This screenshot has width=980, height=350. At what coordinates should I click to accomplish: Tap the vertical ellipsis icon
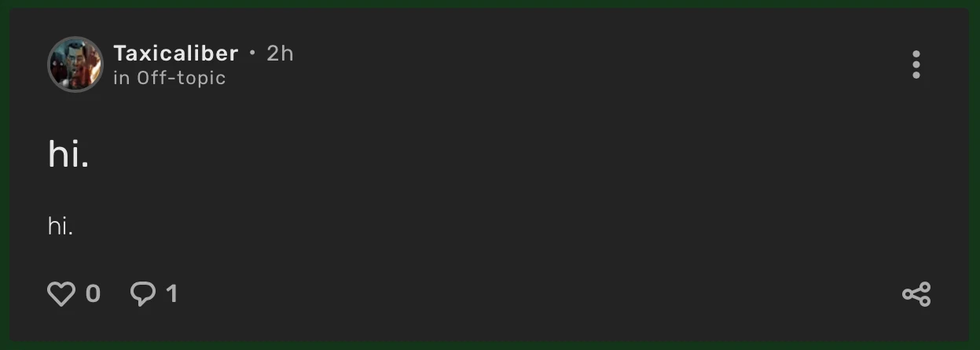(916, 64)
